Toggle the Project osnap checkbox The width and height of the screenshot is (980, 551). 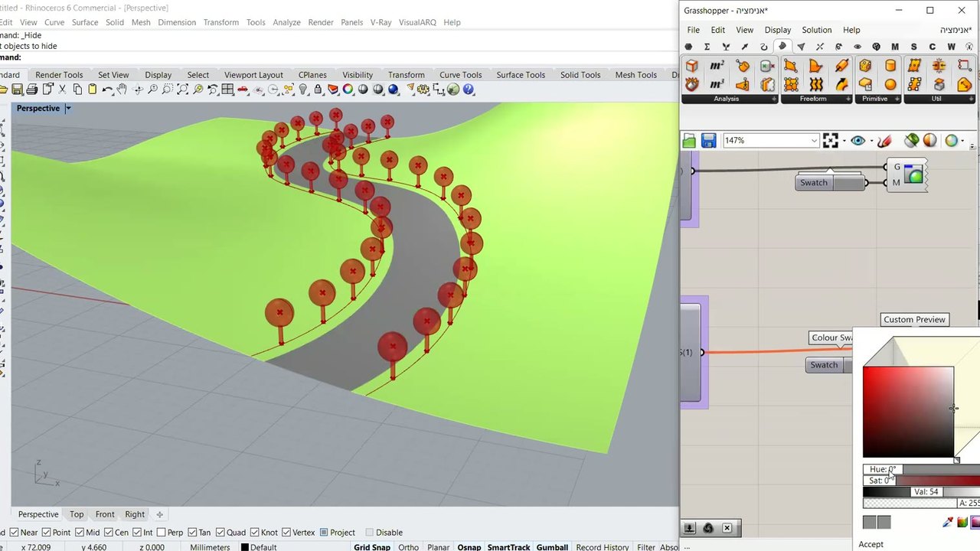coord(324,533)
